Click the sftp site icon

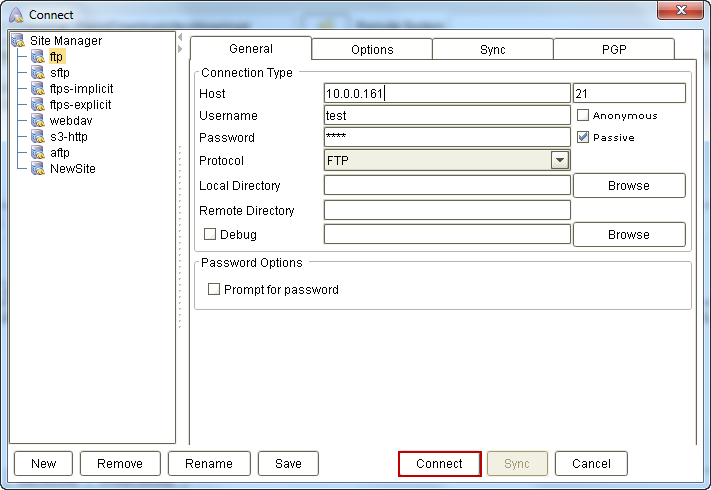tap(38, 73)
